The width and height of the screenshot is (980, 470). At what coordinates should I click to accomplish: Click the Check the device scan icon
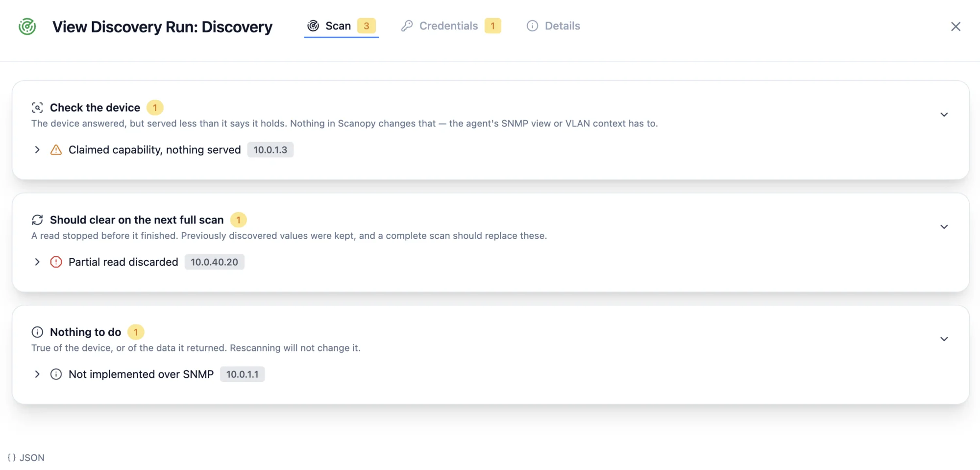point(37,108)
